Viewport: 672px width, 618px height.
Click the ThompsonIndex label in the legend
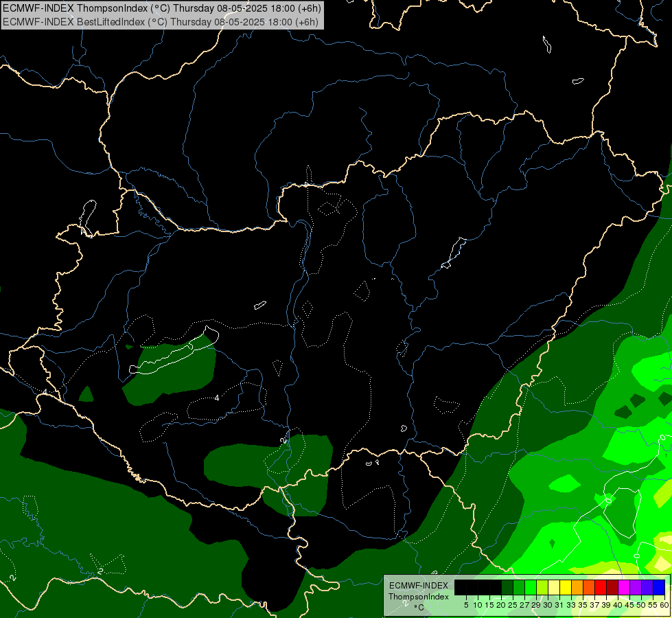(419, 597)
